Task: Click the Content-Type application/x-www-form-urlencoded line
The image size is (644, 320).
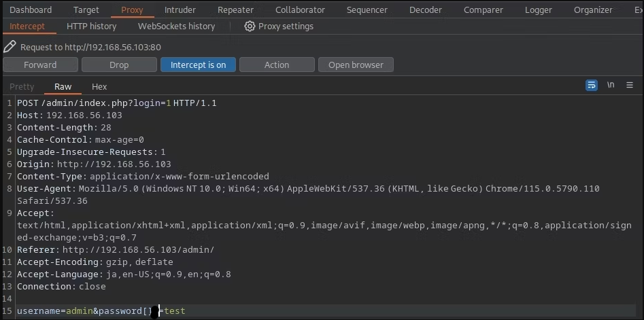Action: click(143, 177)
